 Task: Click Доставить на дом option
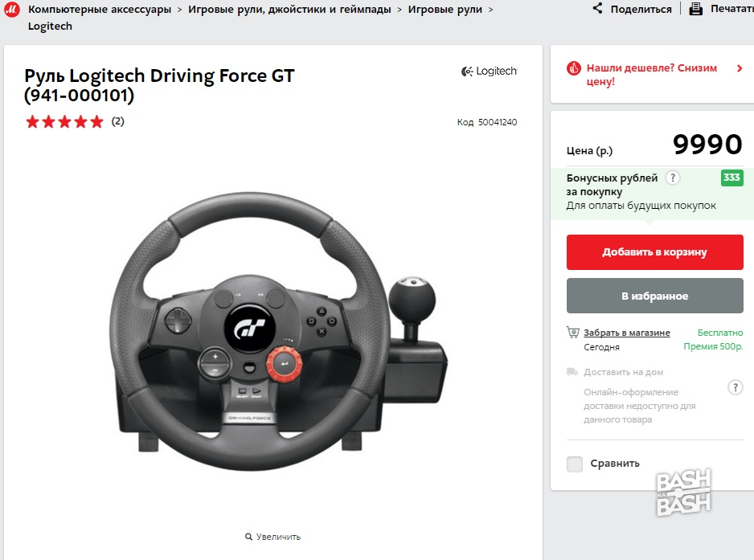click(623, 372)
